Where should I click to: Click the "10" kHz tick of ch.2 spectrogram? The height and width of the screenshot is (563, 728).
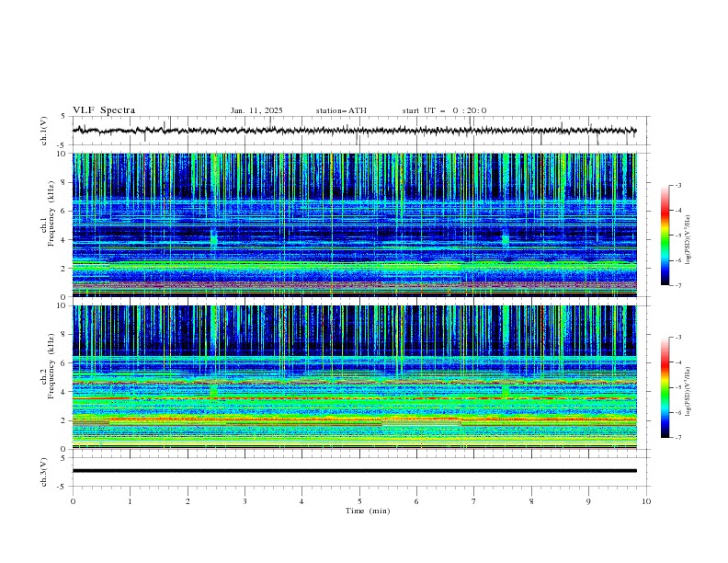(x=63, y=305)
